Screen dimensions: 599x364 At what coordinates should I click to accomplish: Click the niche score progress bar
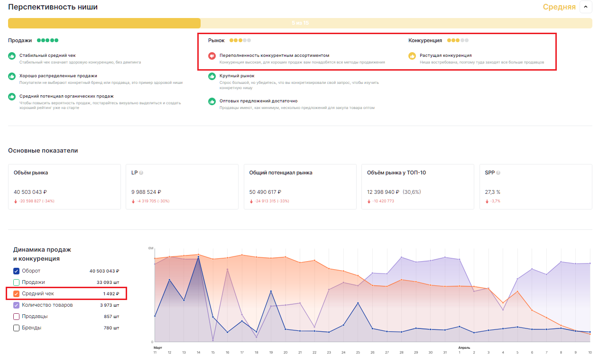click(300, 23)
